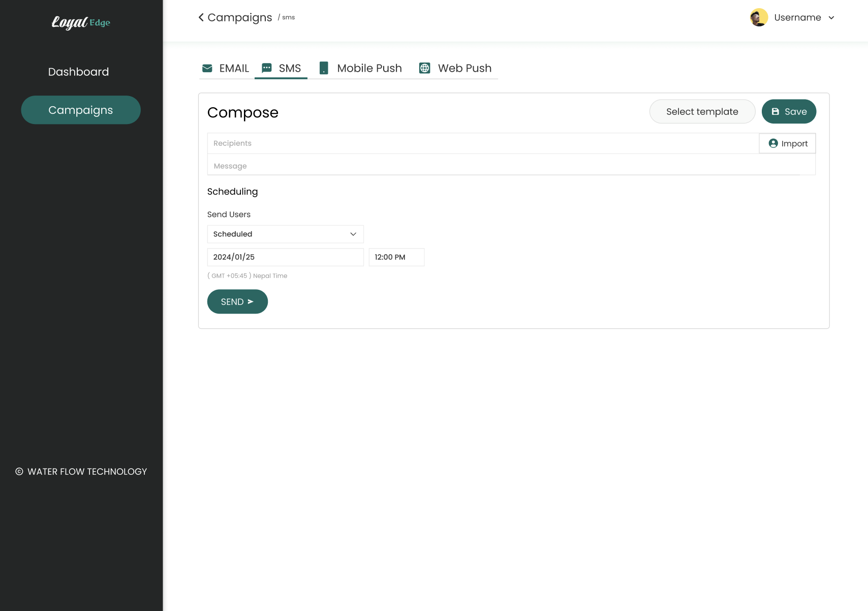Click the Username label in header
The width and height of the screenshot is (868, 611).
(797, 17)
